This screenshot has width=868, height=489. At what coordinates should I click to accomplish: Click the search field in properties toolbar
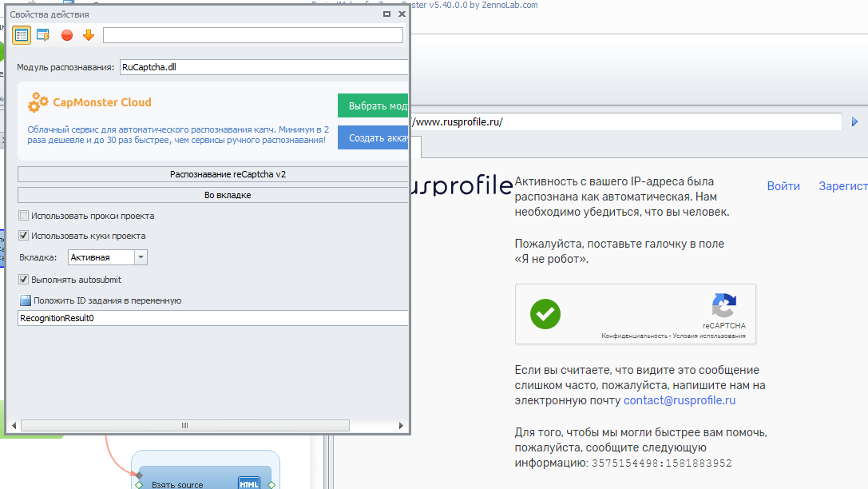253,35
